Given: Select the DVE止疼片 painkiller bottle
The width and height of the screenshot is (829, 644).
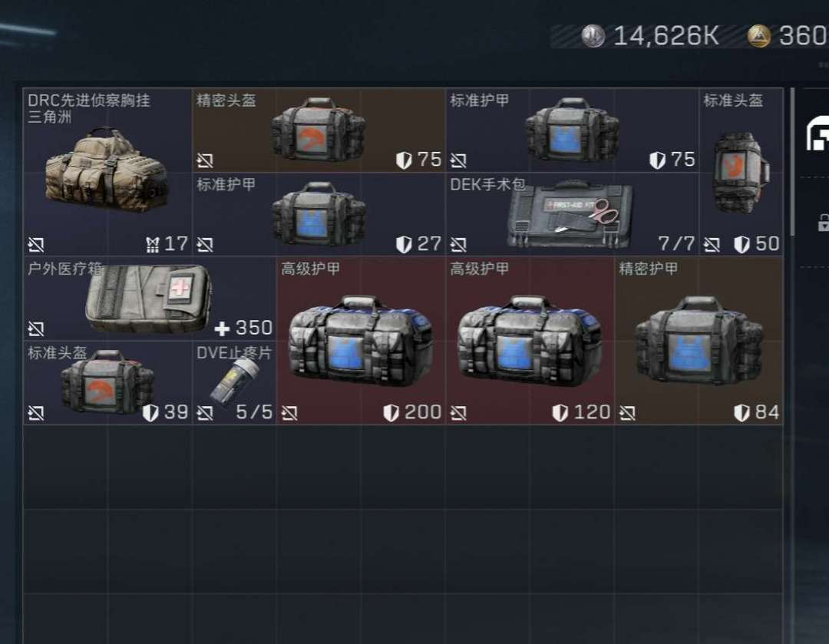Looking at the screenshot, I should tap(234, 382).
